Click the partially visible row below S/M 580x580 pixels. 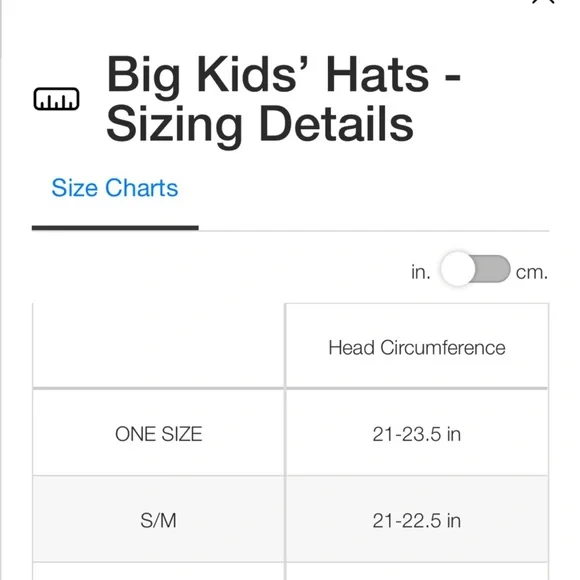tap(290, 571)
